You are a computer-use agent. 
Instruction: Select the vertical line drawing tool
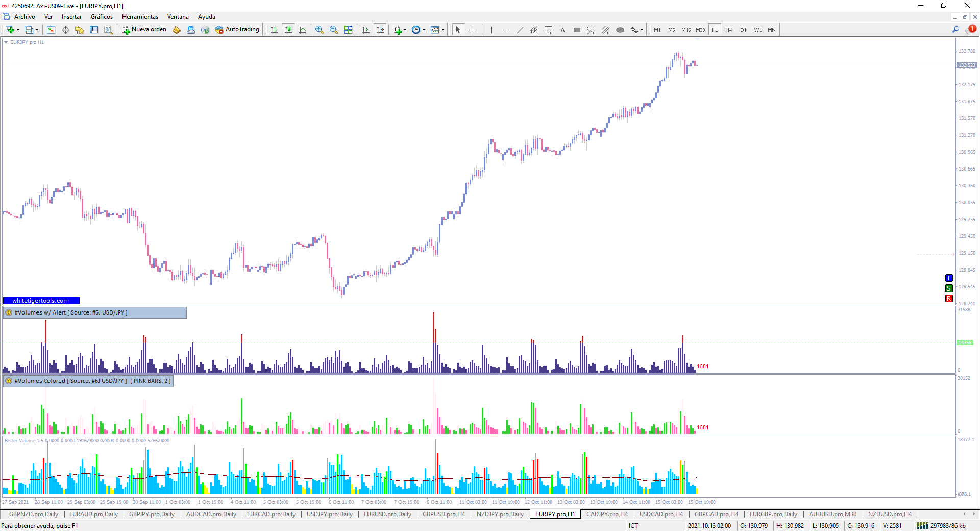click(491, 30)
